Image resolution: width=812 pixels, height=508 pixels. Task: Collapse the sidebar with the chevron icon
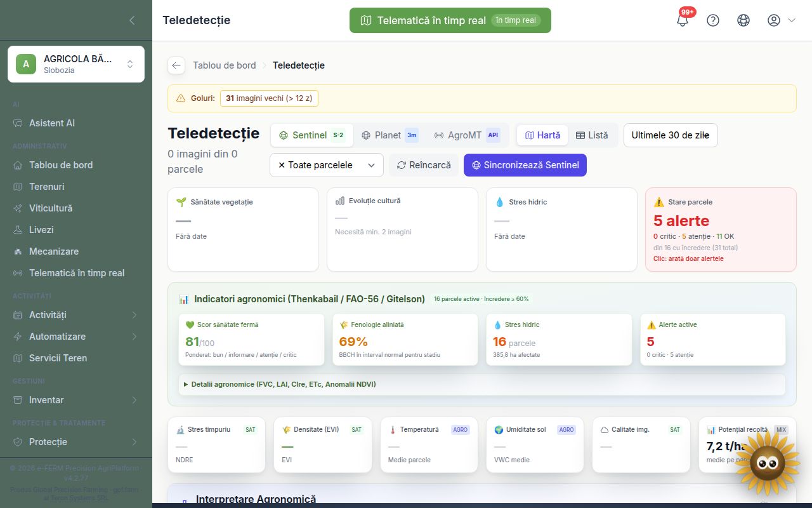132,20
